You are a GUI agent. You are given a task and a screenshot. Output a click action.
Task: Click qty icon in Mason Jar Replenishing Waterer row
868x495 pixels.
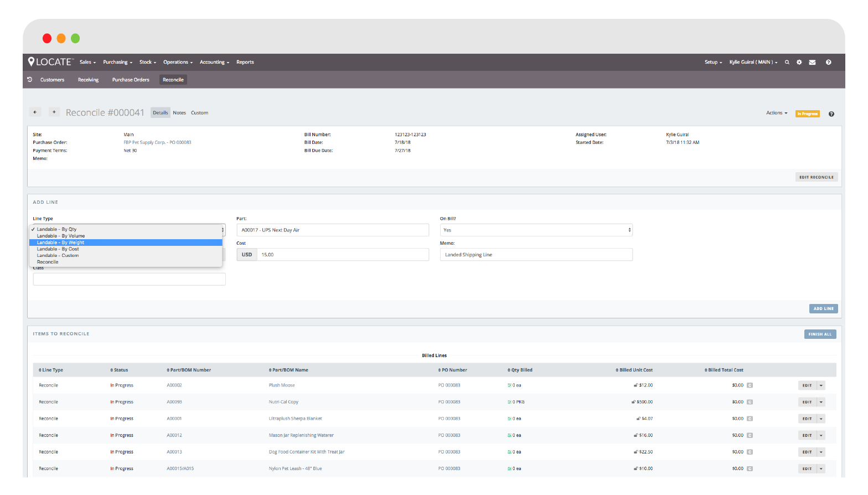coord(509,435)
